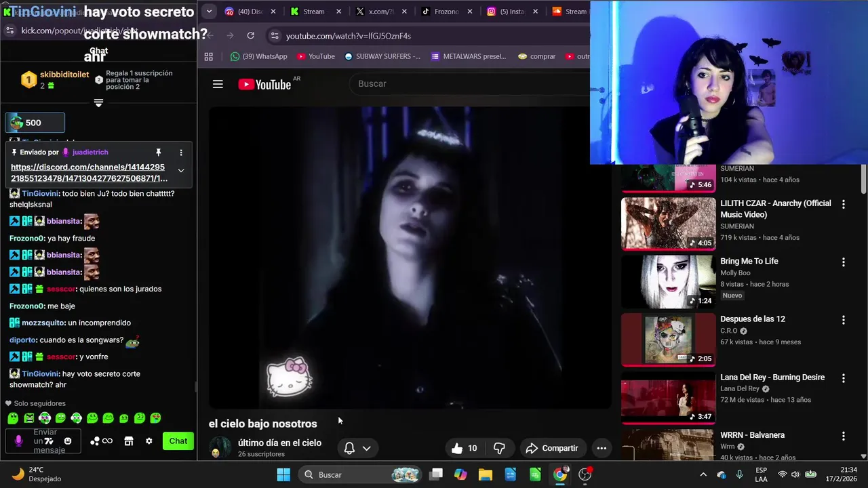This screenshot has height=488, width=868.
Task: Open the Kick shop storefront icon
Action: tap(129, 441)
